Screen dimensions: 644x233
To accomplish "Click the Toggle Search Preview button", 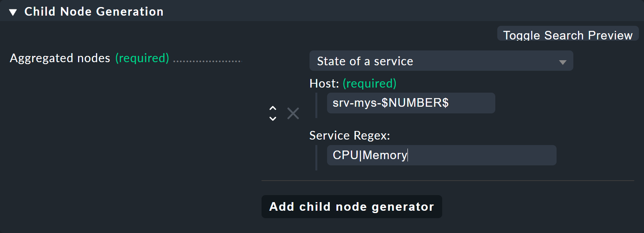I will (x=568, y=35).
